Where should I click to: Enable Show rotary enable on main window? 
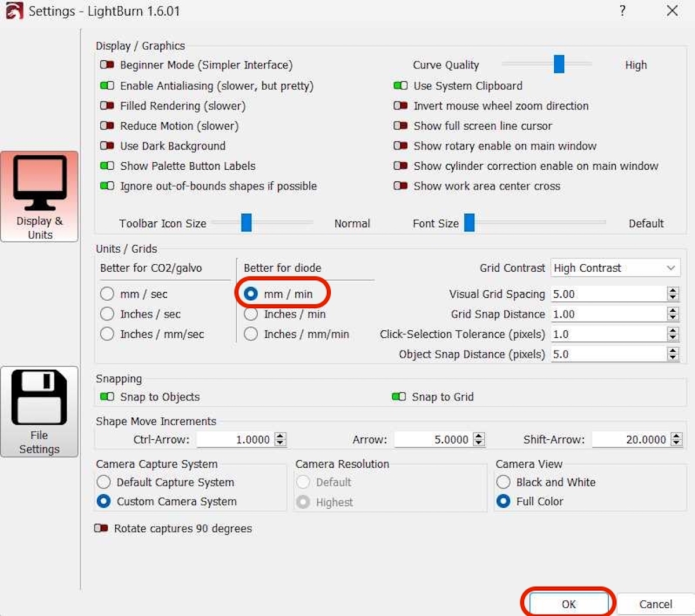tap(401, 145)
